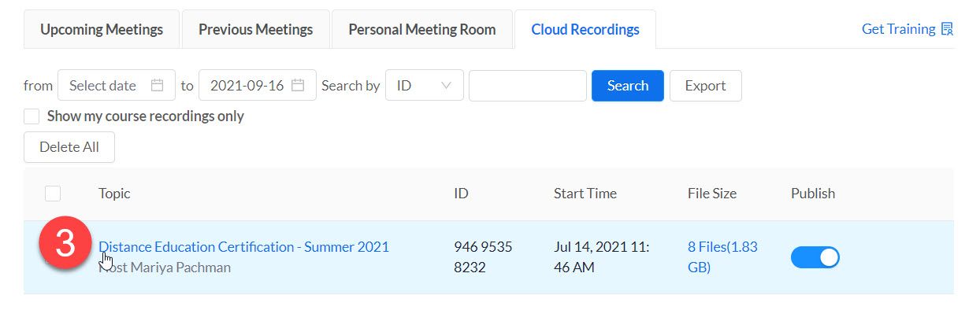Click the ID column header

click(462, 194)
